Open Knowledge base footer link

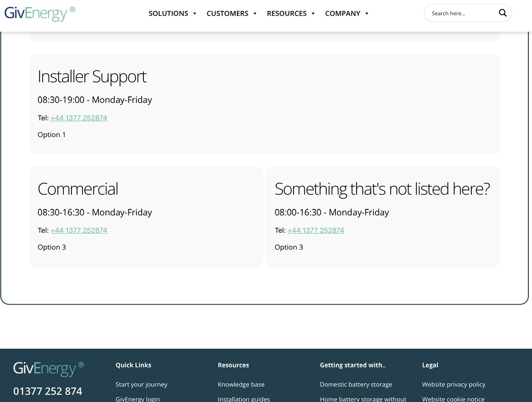241,385
